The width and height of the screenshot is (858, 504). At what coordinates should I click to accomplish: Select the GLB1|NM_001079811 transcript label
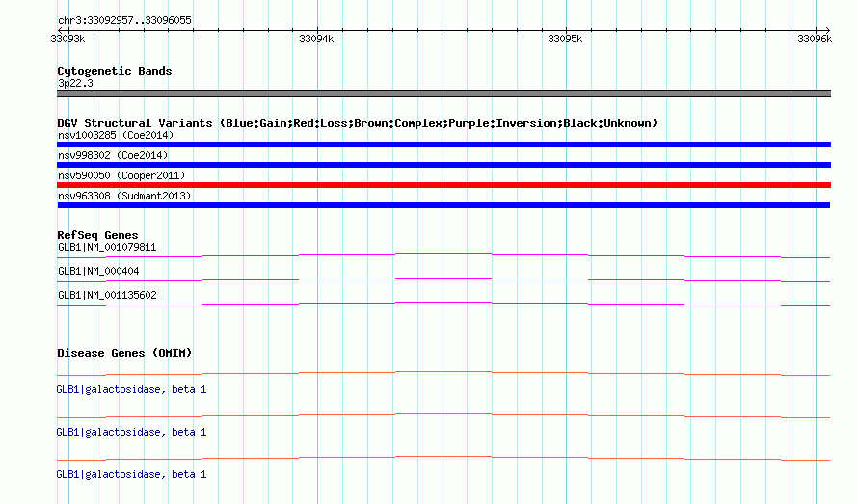(x=107, y=248)
